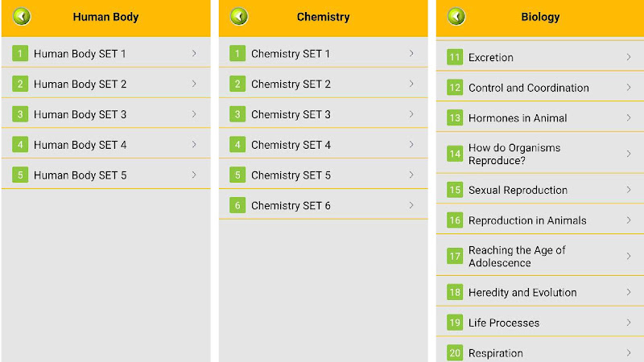Image resolution: width=644 pixels, height=362 pixels.
Task: Tap the back arrow in Human Body header
Action: (22, 17)
